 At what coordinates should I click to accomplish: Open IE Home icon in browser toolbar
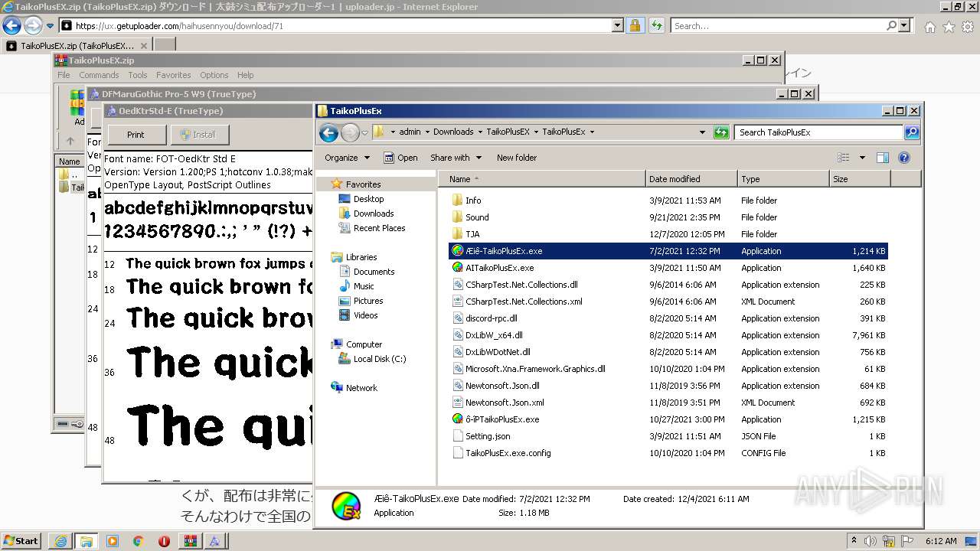(x=929, y=27)
